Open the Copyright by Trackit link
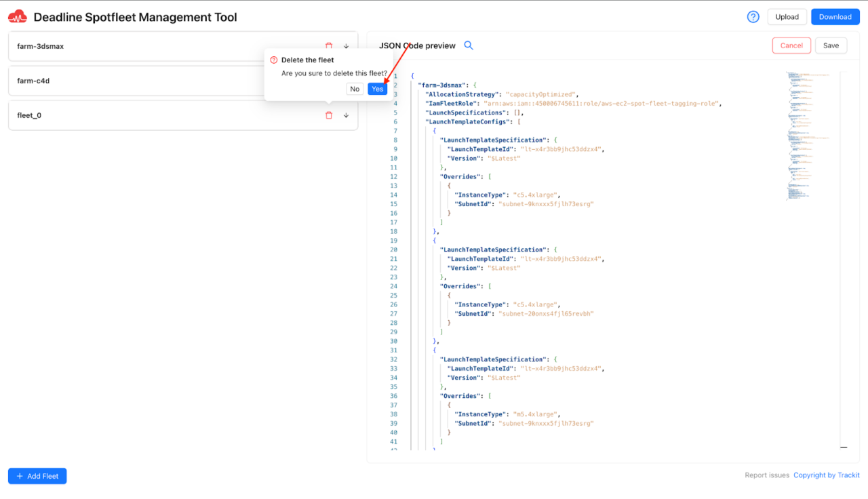The image size is (868, 499). pyautogui.click(x=826, y=475)
